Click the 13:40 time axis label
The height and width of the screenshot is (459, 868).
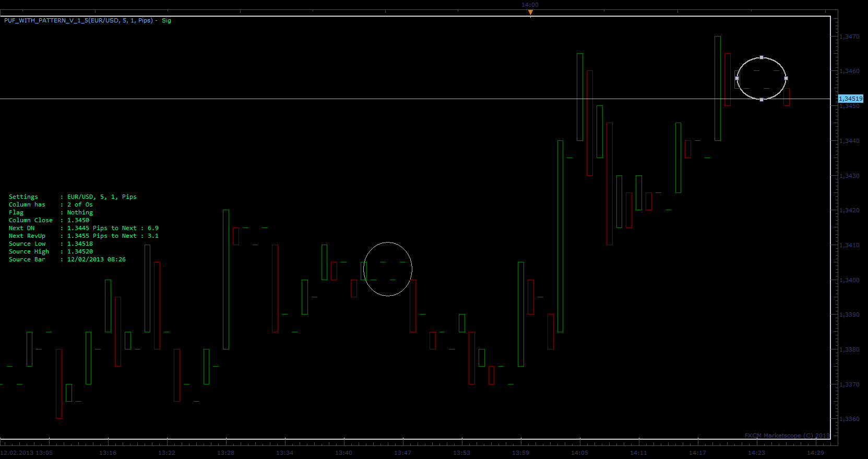pos(344,453)
